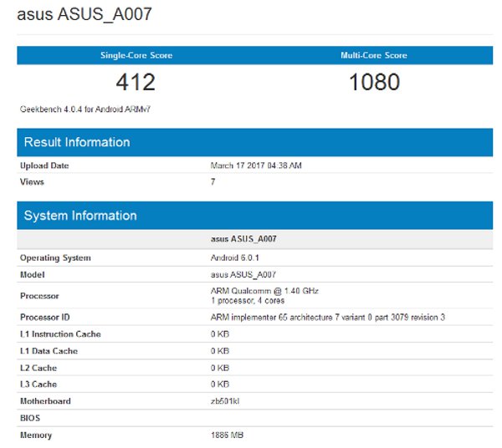502x448 pixels.
Task: Click the views count 7
Action: click(x=213, y=182)
